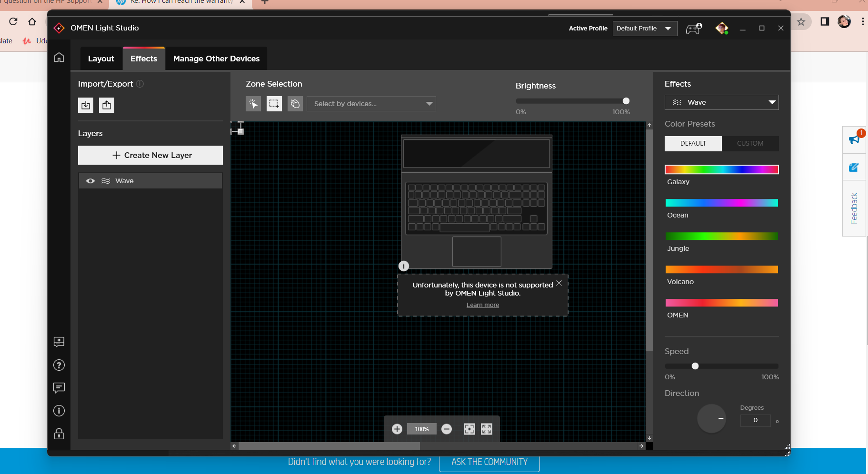This screenshot has height=474, width=868.
Task: Click Create New Layer button
Action: tap(150, 155)
